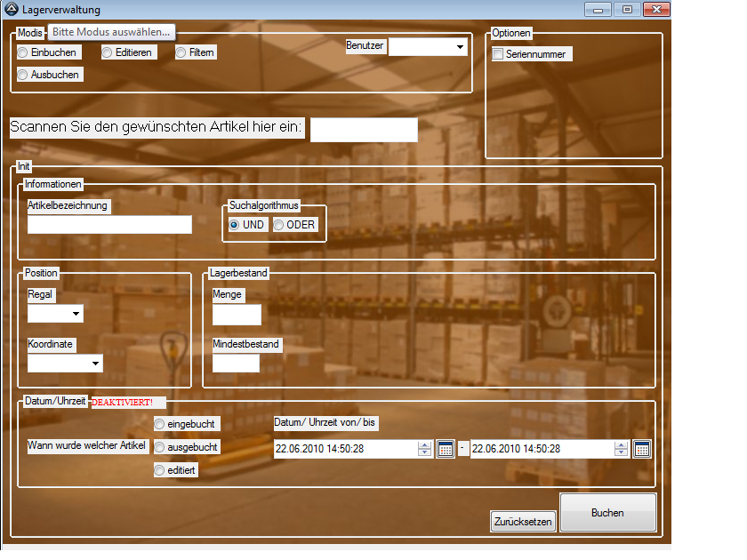Click the Zurücksetzen button
This screenshot has height=560, width=747.
pos(524,522)
